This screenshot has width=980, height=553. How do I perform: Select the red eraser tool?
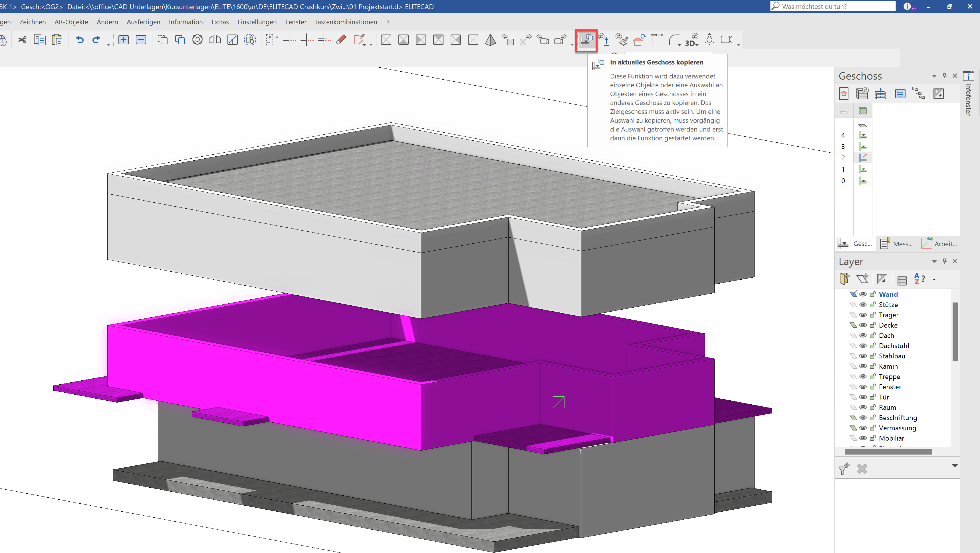(x=341, y=40)
